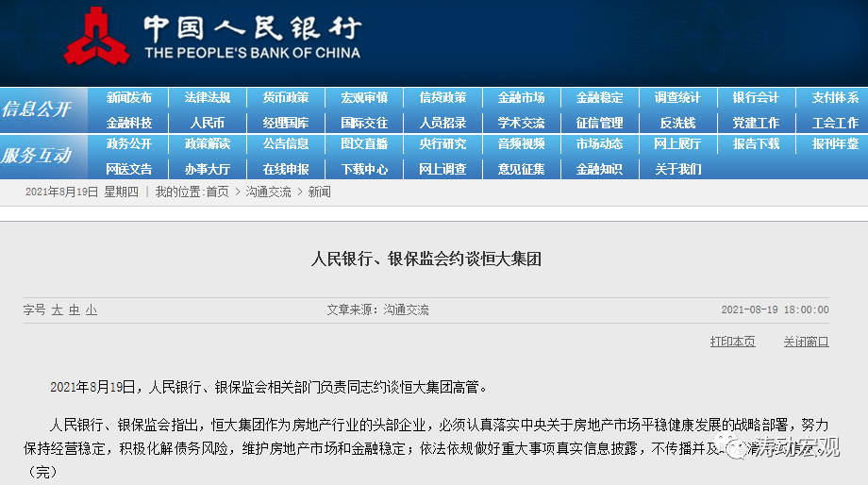Go to 关于我们 page
Screen dimensions: 868x485
coord(677,169)
